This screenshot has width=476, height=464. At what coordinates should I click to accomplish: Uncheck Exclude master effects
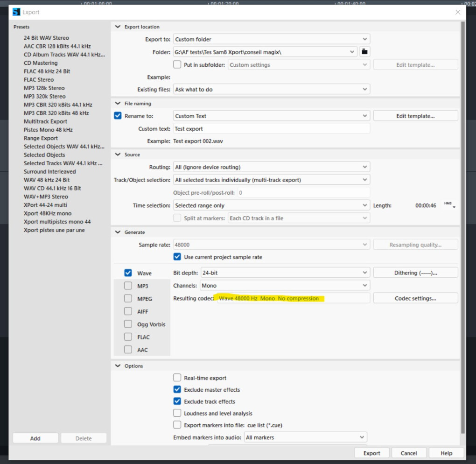pos(177,389)
